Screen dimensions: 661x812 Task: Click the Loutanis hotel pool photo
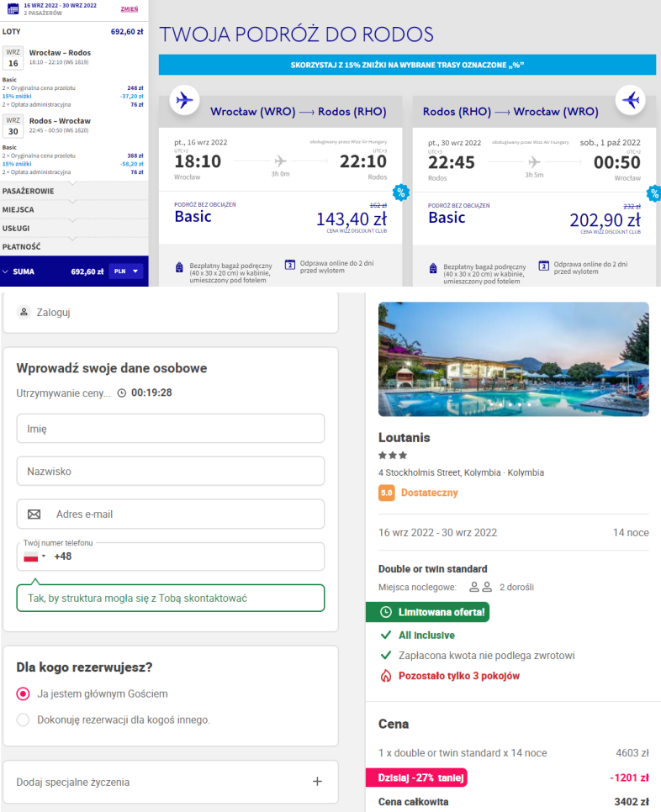513,359
